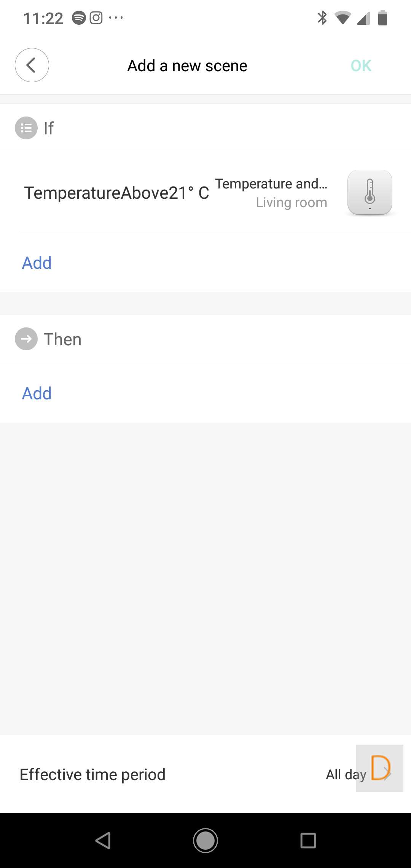Viewport: 411px width, 868px height.
Task: Tap the If list icon
Action: tap(26, 128)
